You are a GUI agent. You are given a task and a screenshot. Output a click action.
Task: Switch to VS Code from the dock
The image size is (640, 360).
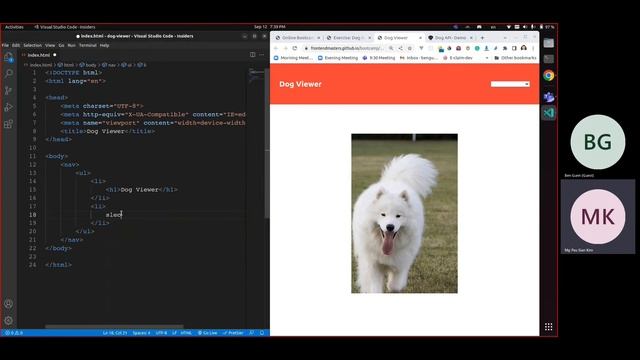[549, 113]
